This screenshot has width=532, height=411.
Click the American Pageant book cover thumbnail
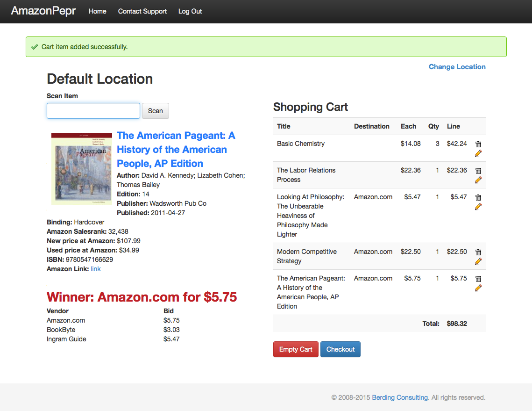pyautogui.click(x=81, y=169)
